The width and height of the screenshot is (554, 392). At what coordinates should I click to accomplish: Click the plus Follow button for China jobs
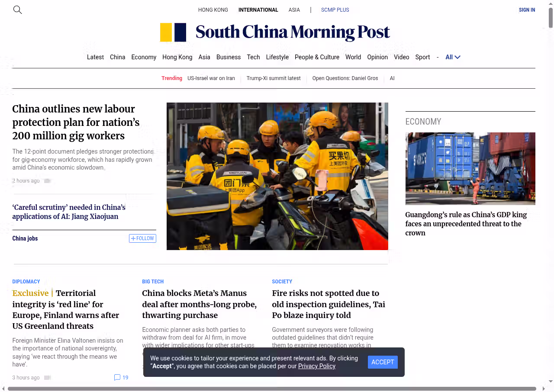point(142,238)
